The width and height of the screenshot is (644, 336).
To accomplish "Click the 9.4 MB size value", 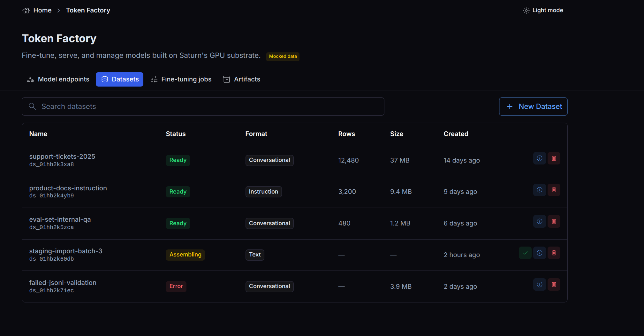I will 401,192.
